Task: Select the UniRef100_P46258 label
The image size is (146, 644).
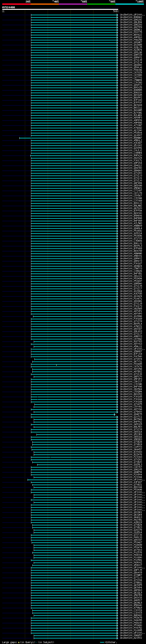Action: 131,40
